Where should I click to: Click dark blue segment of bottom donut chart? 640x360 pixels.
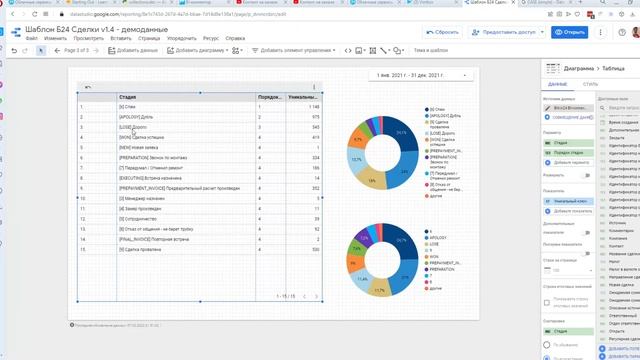(402, 241)
